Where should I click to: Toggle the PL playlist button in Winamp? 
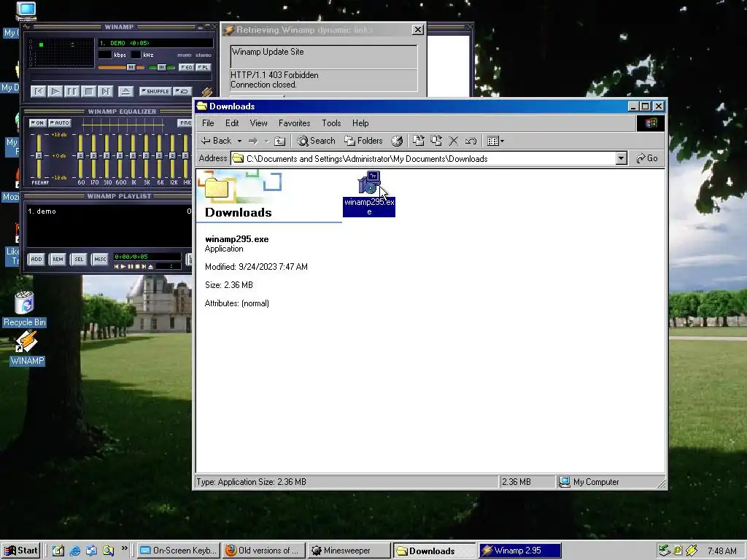(204, 67)
